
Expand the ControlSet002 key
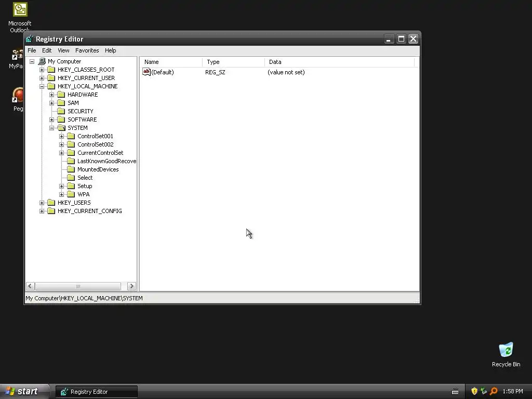61,144
